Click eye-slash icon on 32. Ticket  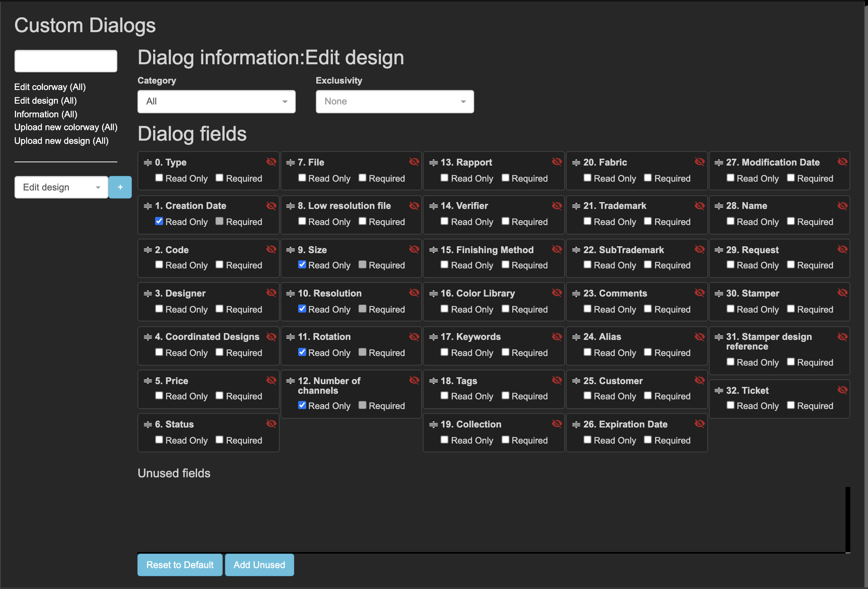pos(842,390)
